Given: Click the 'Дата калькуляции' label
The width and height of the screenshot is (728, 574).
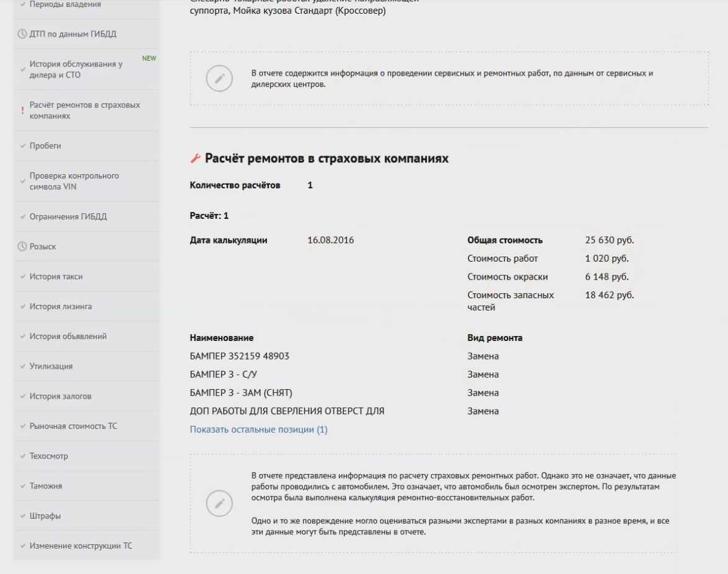Looking at the screenshot, I should [229, 240].
